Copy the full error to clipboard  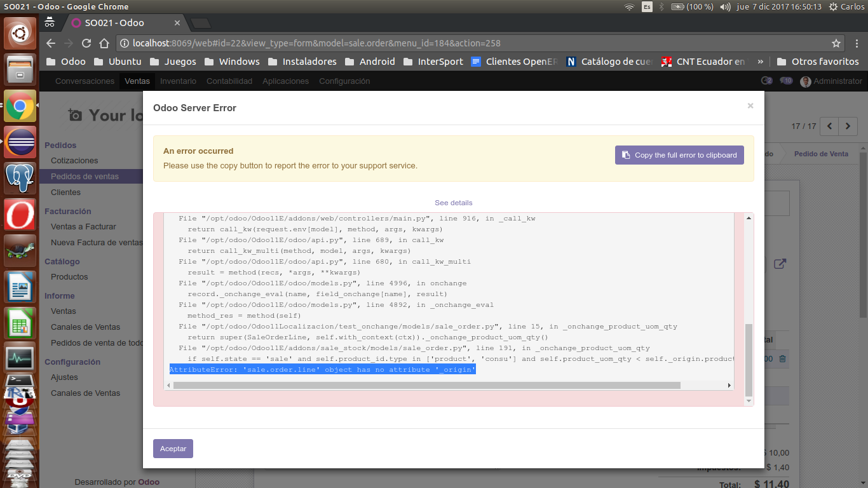[679, 154]
